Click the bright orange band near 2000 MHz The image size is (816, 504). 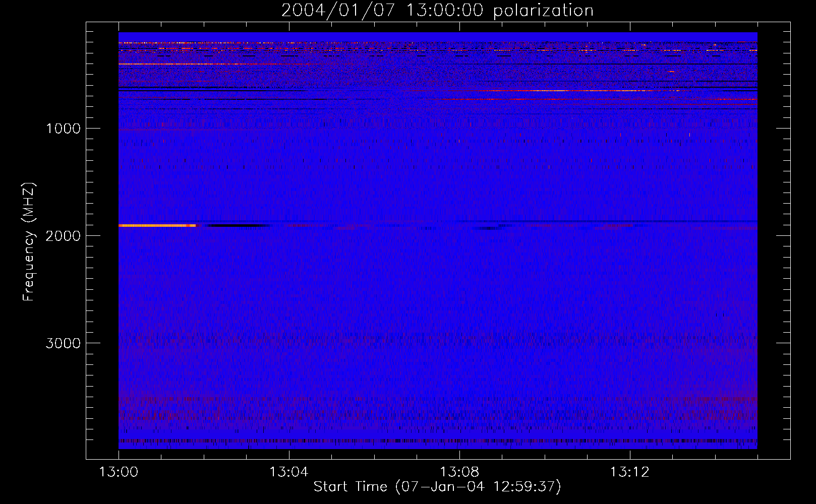coord(157,225)
